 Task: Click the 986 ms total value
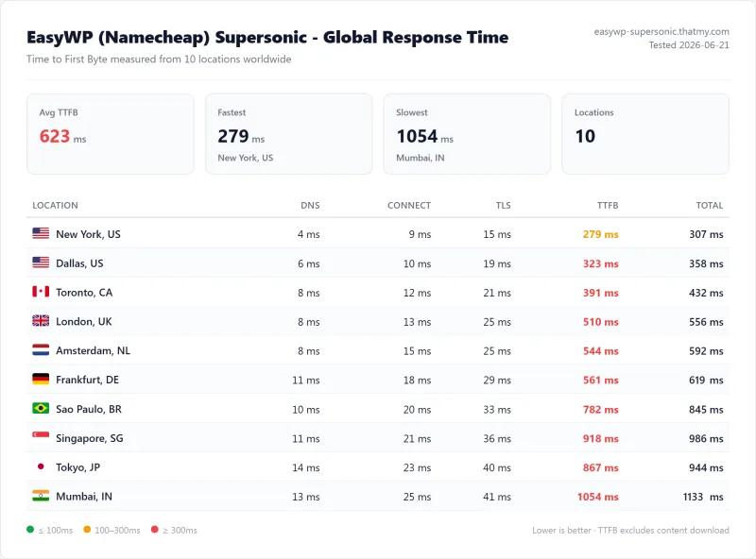706,438
